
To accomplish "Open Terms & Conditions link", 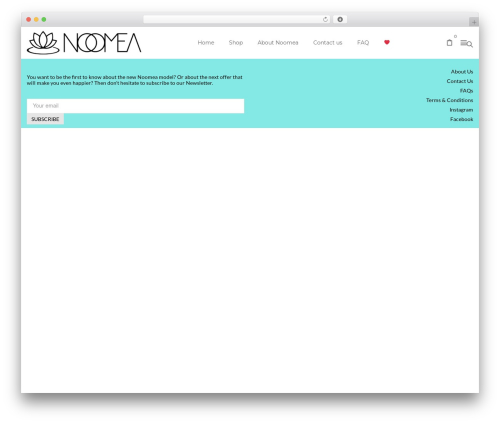I will [449, 100].
